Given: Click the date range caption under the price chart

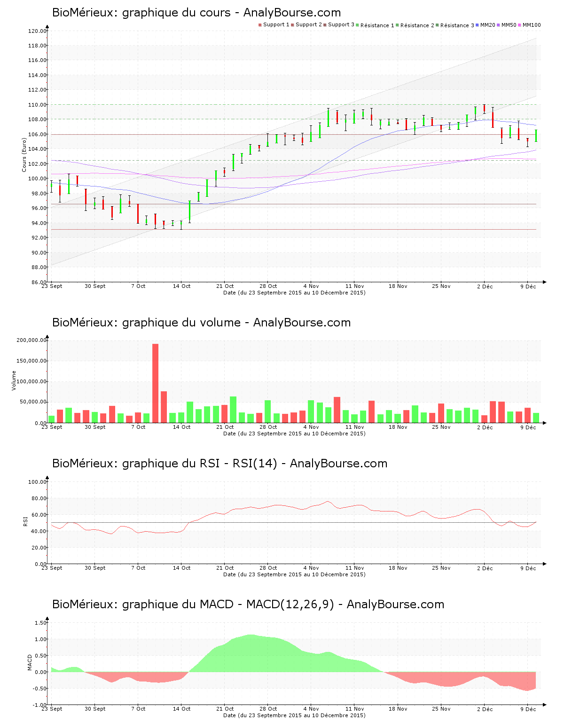Looking at the screenshot, I should click(x=294, y=293).
